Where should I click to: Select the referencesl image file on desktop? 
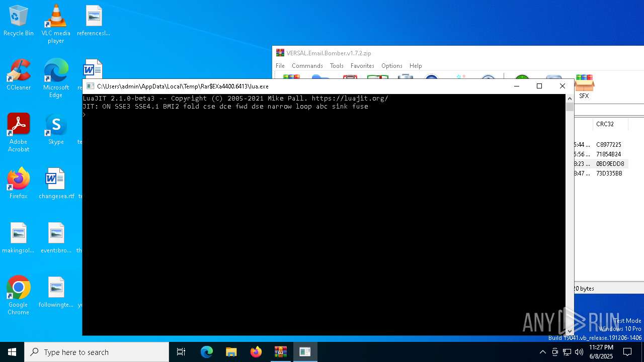tap(94, 21)
